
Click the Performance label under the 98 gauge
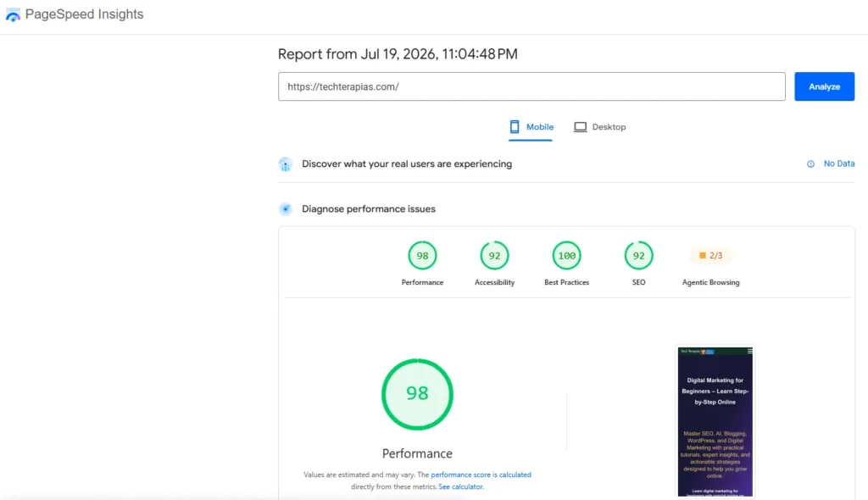(422, 282)
